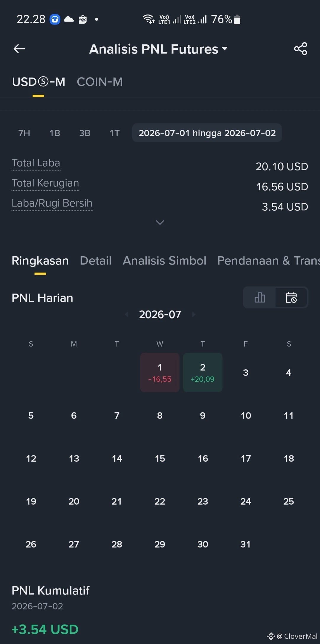
Task: Open the custom date range selector
Action: tap(207, 133)
